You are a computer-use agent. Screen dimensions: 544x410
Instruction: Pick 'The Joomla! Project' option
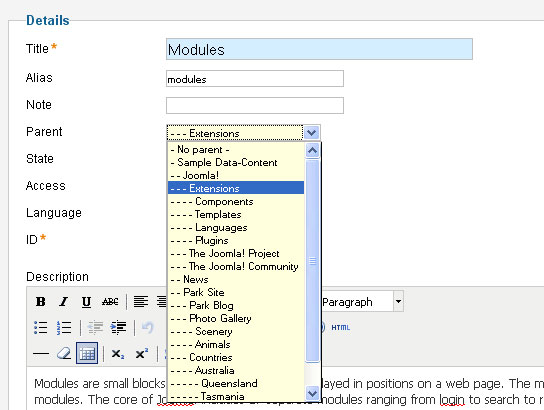236,254
